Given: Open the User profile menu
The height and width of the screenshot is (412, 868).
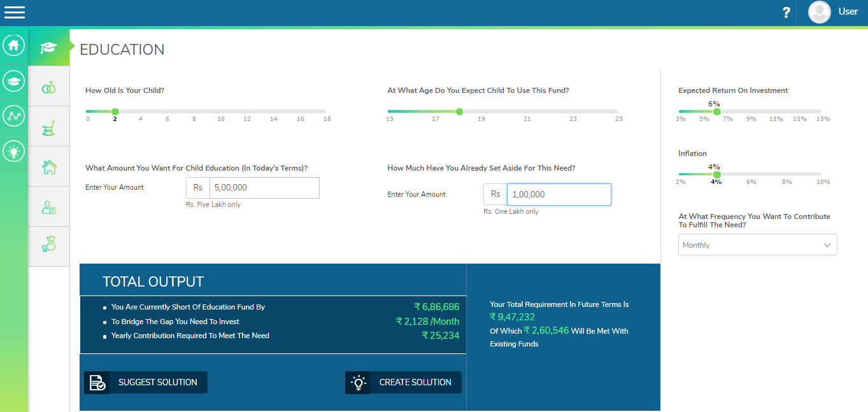Looking at the screenshot, I should (833, 12).
